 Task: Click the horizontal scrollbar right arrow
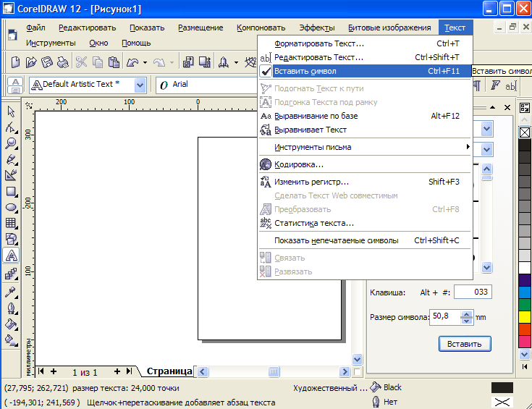pos(345,371)
